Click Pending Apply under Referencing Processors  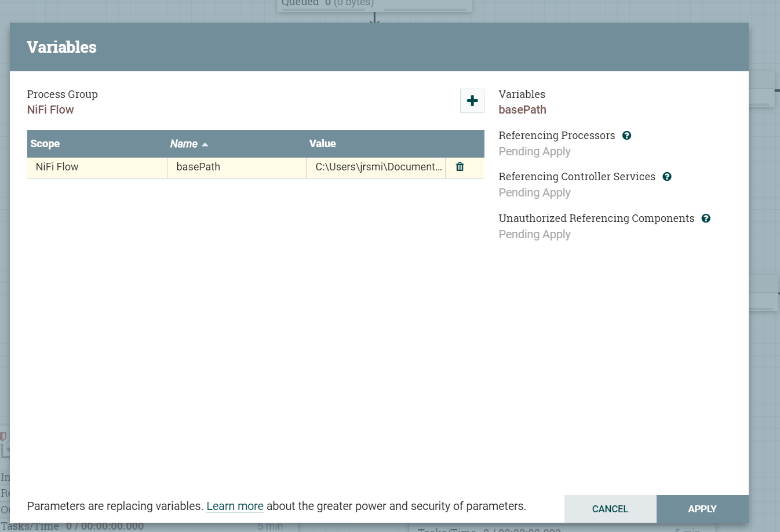click(534, 151)
